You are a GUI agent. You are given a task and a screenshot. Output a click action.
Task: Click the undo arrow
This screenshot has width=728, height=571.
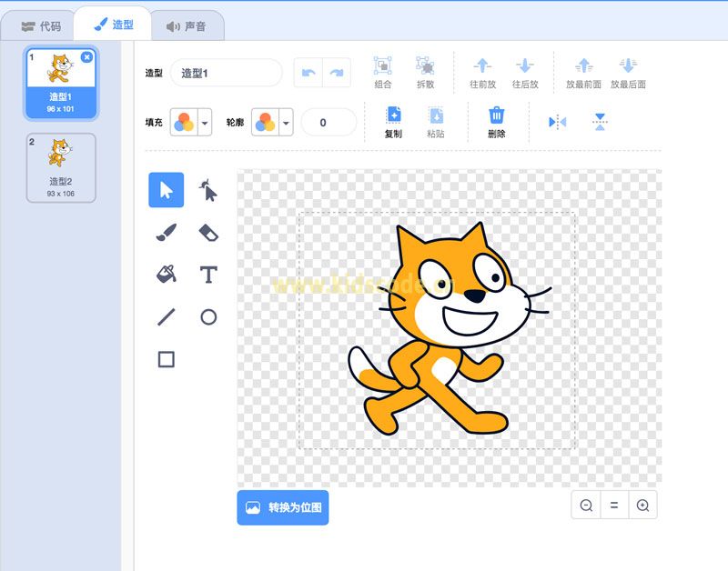click(x=308, y=73)
